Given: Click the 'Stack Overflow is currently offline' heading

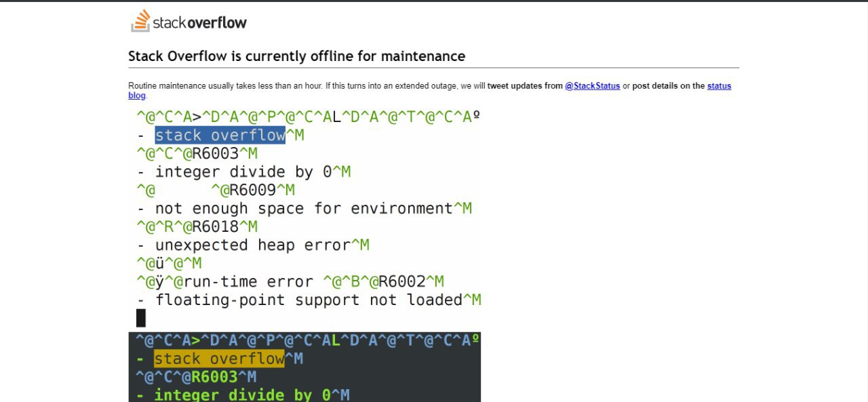Looking at the screenshot, I should (x=296, y=56).
